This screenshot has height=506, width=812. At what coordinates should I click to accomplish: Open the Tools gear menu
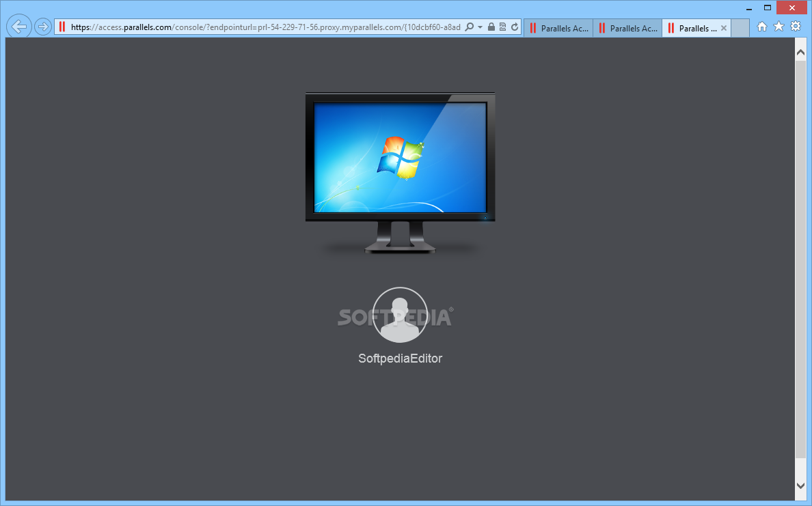click(x=796, y=27)
